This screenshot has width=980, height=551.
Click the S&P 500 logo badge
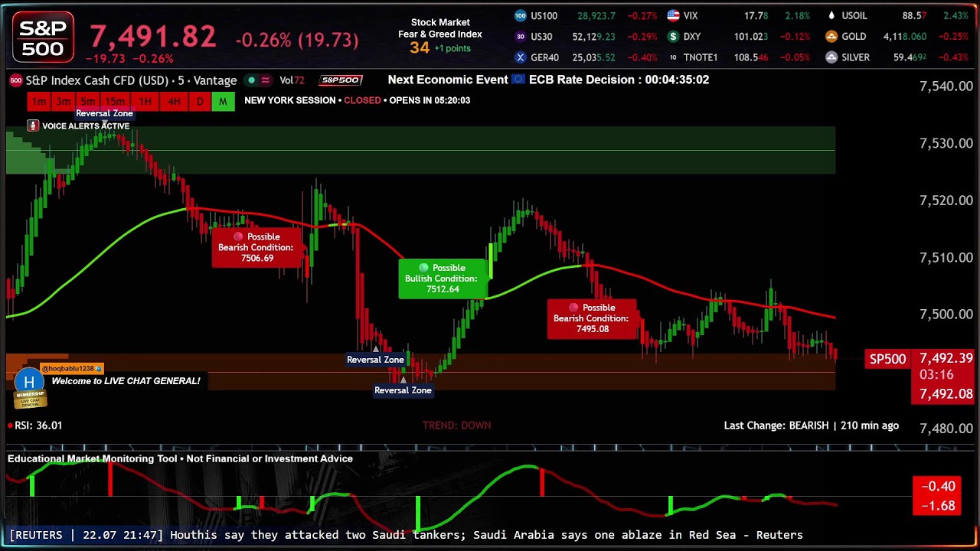coord(44,37)
